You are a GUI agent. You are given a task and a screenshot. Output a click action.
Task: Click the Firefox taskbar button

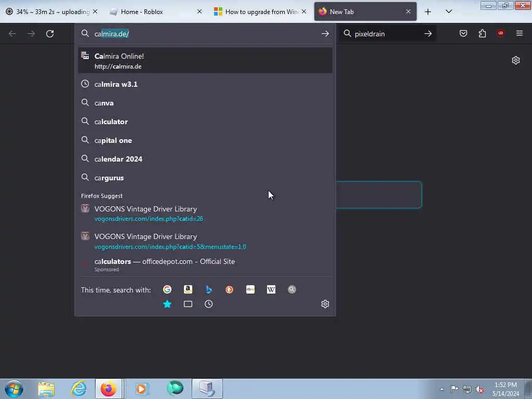coord(109,389)
